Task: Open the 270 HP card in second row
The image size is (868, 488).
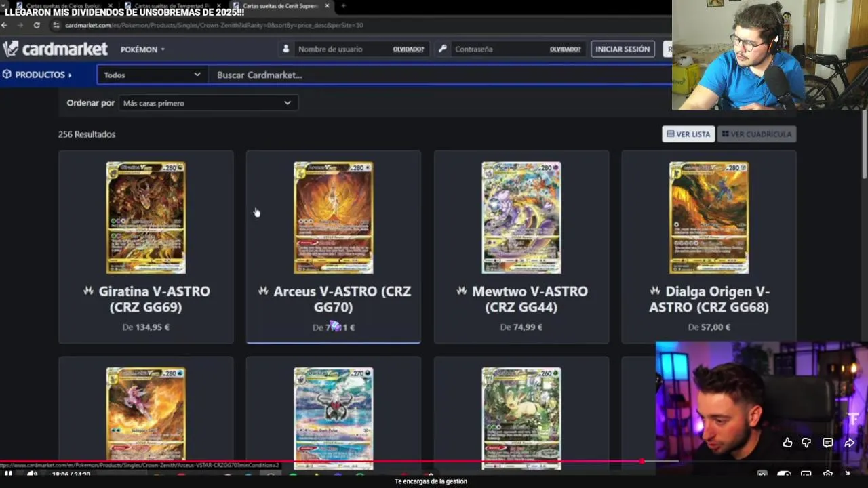Action: [x=334, y=417]
